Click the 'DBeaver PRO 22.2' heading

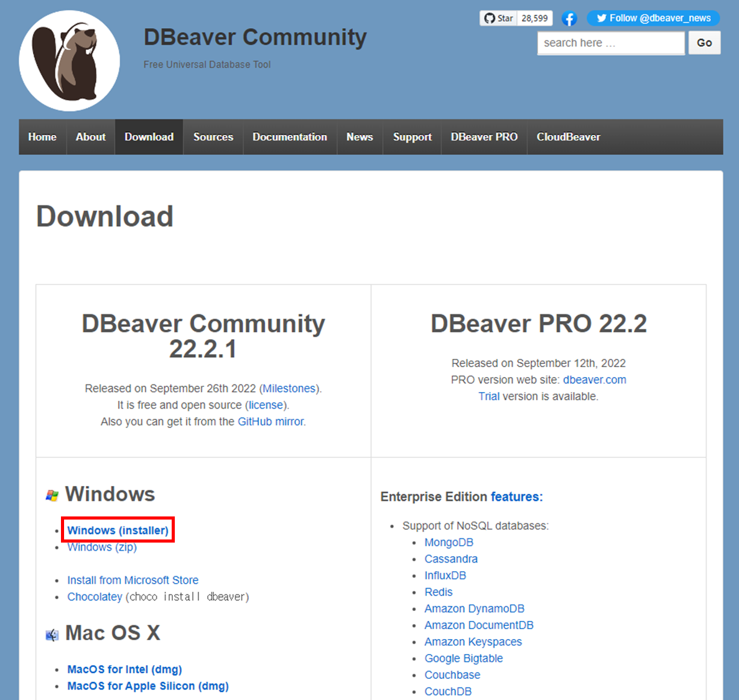coord(539,324)
